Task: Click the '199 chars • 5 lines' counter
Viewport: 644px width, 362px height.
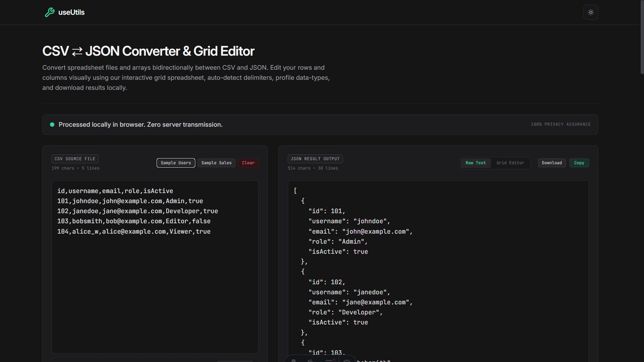Action: pyautogui.click(x=75, y=168)
